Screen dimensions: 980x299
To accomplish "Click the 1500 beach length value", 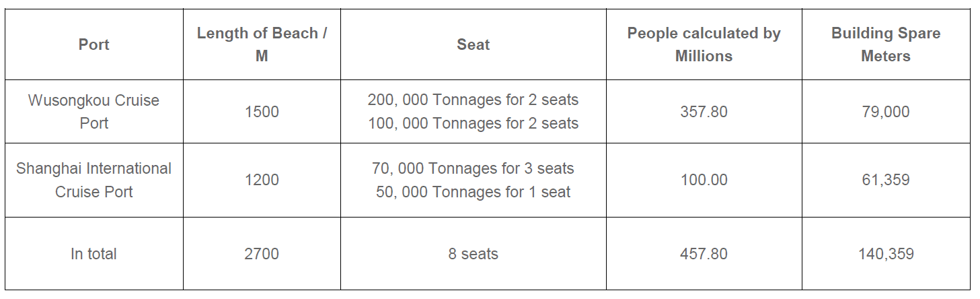I will pyautogui.click(x=262, y=112).
